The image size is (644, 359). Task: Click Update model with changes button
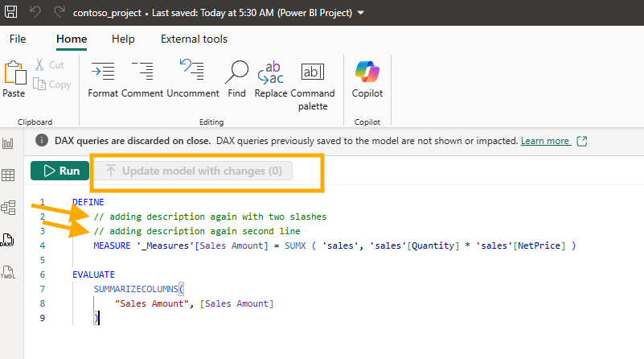[x=194, y=171]
